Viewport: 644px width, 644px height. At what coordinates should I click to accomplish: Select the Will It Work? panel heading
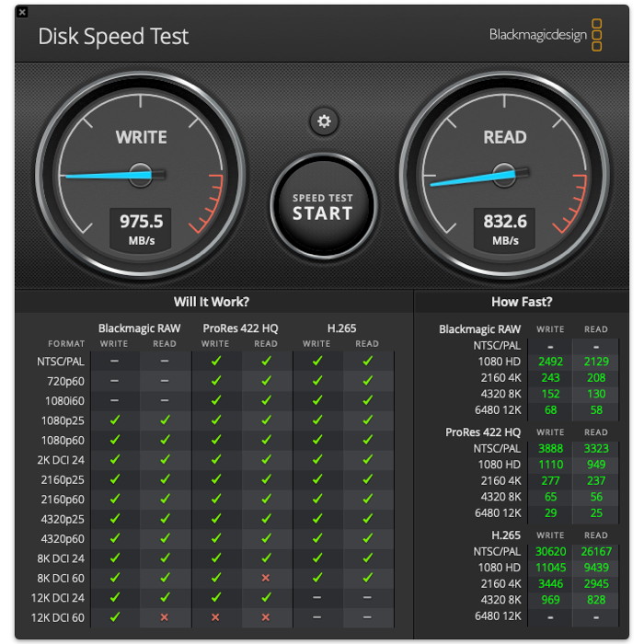[x=212, y=302]
